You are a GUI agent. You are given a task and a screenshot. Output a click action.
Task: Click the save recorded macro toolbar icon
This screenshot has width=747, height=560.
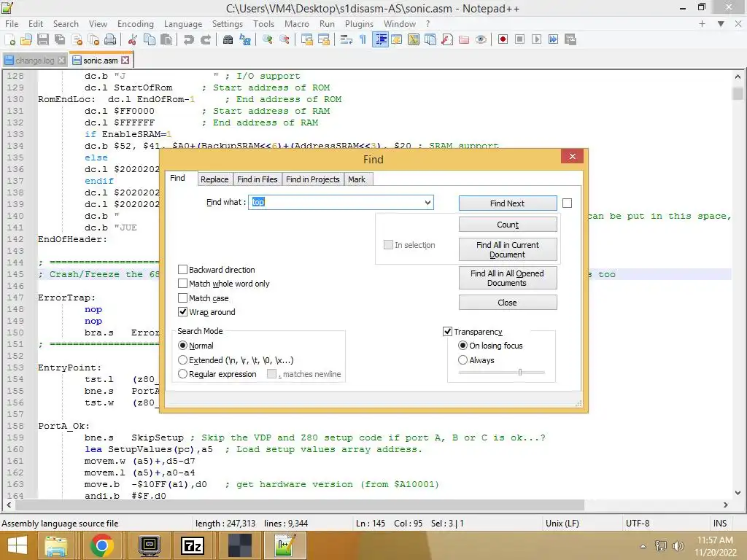click(x=570, y=39)
